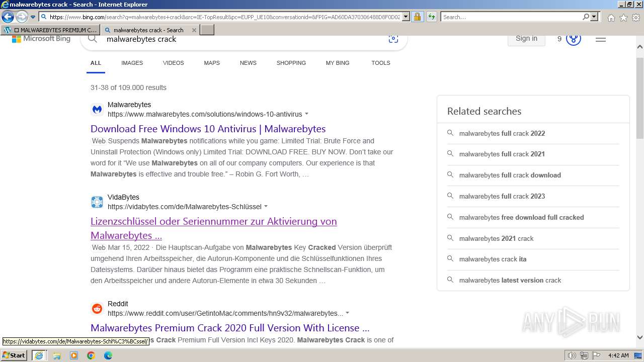Open Download Free Windows 10 Antivirus result
644x362 pixels.
click(x=208, y=129)
